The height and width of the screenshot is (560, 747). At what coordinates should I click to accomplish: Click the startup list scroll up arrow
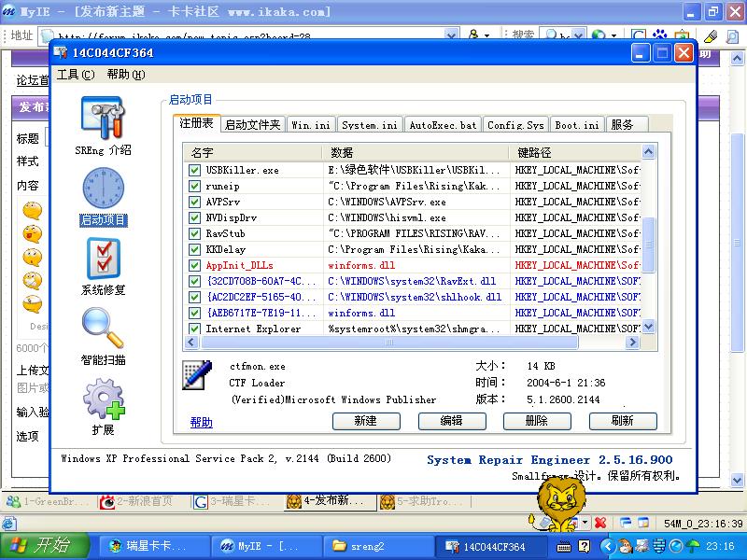648,152
